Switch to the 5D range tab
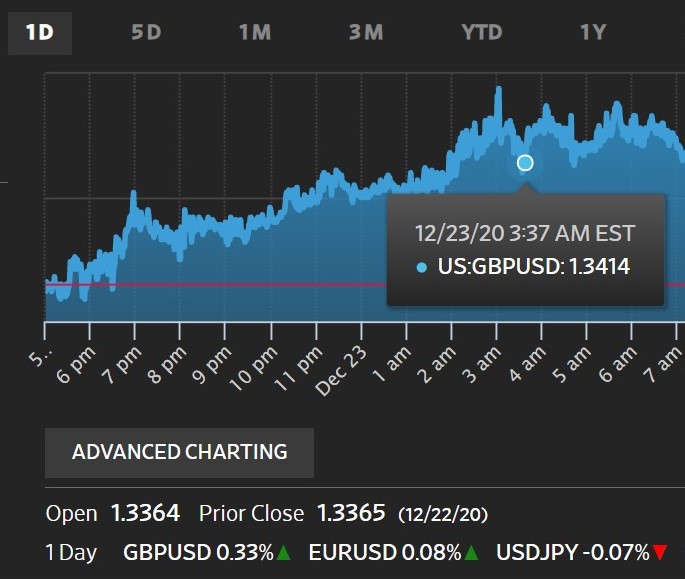Image resolution: width=685 pixels, height=579 pixels. tap(146, 32)
